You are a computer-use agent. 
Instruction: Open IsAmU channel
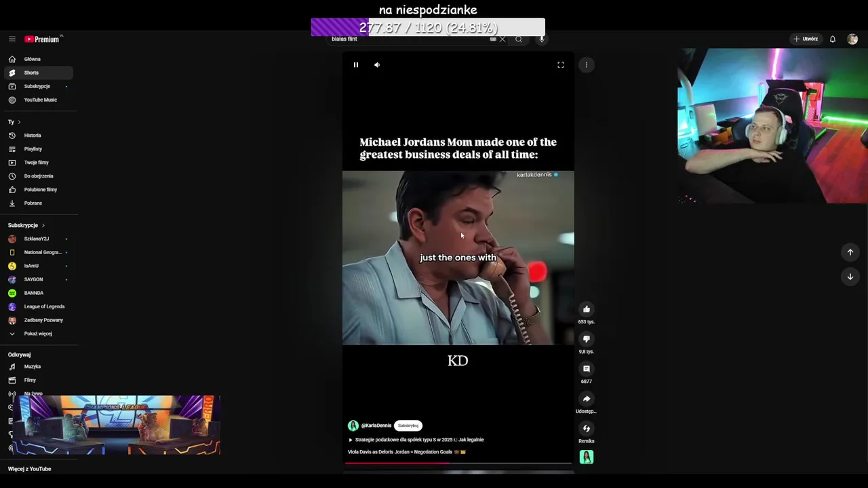(x=38, y=266)
